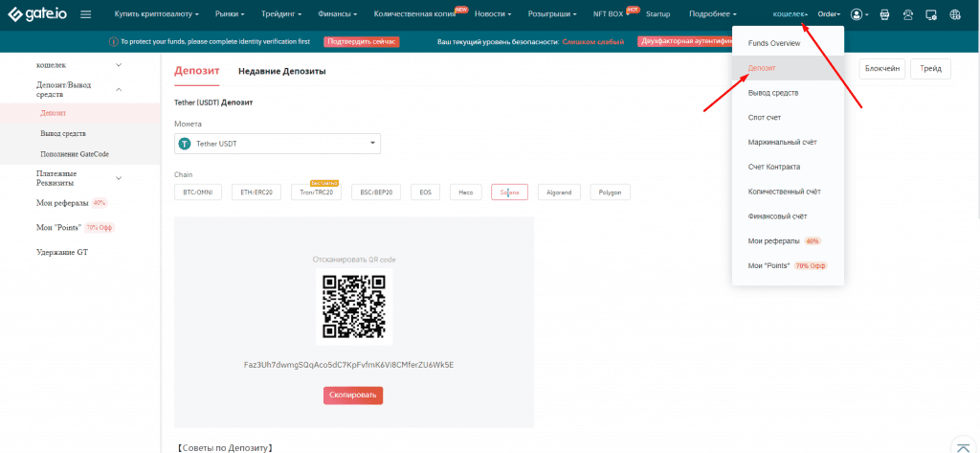Open the customer support headset icon
This screenshot has width=980, height=453.
click(907, 14)
